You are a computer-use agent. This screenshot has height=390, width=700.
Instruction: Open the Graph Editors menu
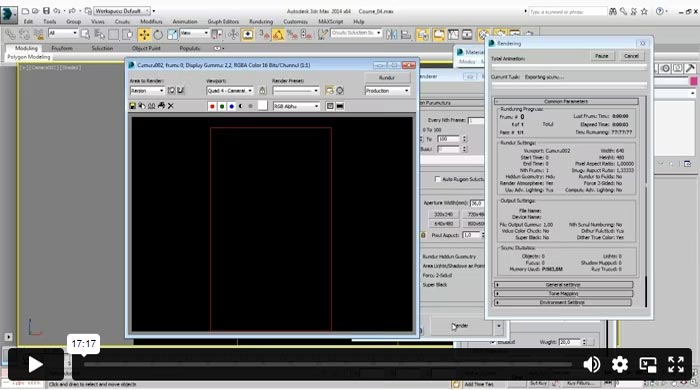coord(223,21)
